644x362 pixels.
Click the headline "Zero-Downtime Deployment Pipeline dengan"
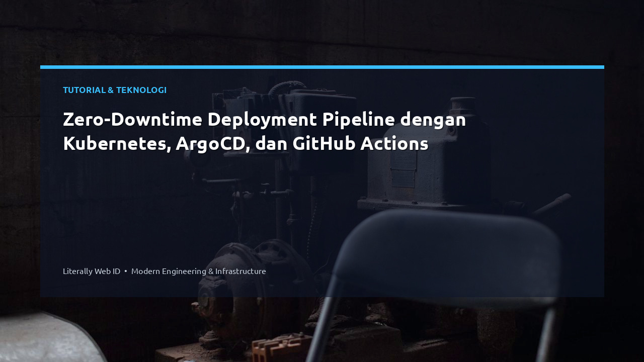(265, 120)
